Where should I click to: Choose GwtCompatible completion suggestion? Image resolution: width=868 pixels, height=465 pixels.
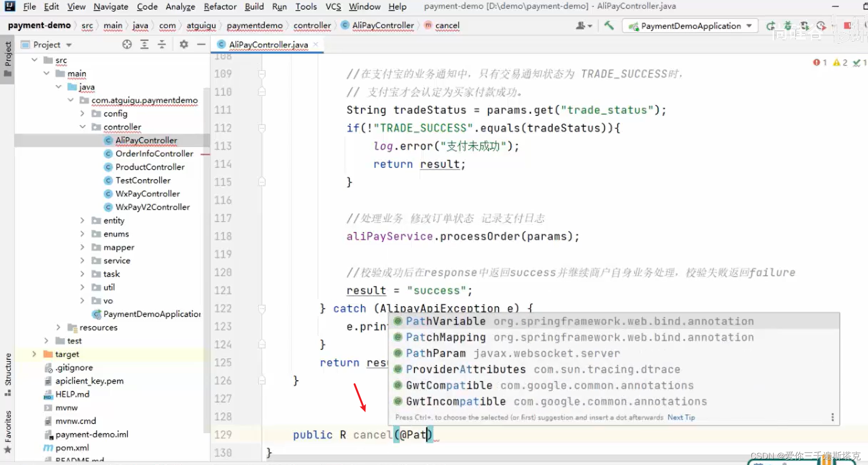pos(614,385)
